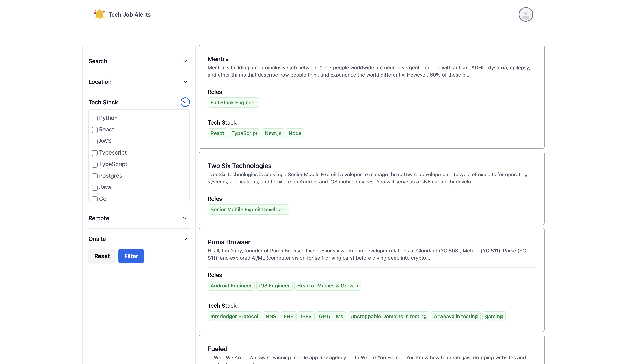Check the AWS checkbox
This screenshot has height=364, width=627.
pos(95,142)
